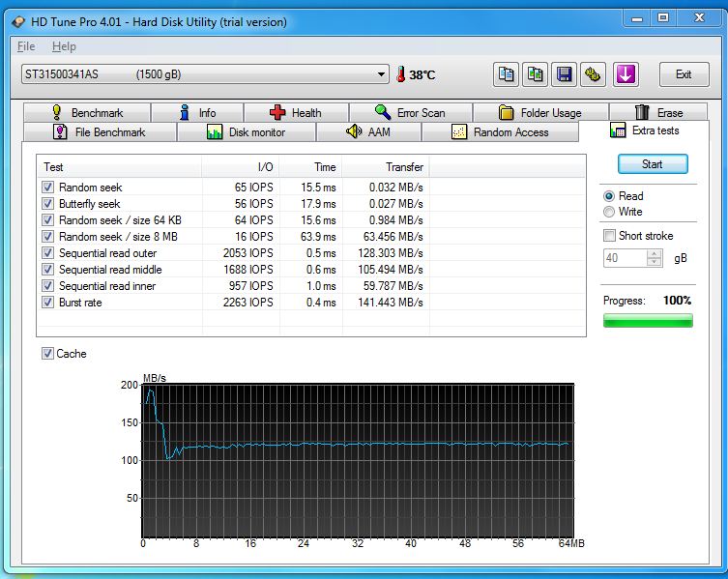This screenshot has width=728, height=579.
Task: Open the File Benchmark tab
Action: coord(100,132)
